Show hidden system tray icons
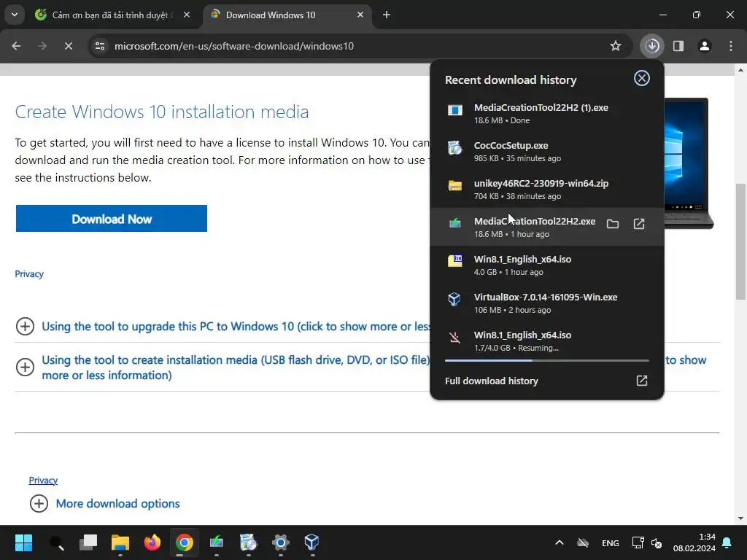The height and width of the screenshot is (560, 747). pos(560,542)
